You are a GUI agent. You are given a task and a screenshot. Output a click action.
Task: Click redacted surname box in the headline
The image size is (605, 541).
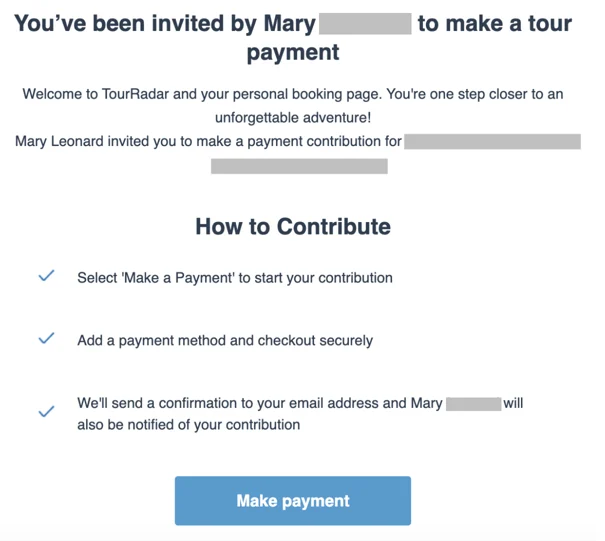(365, 24)
